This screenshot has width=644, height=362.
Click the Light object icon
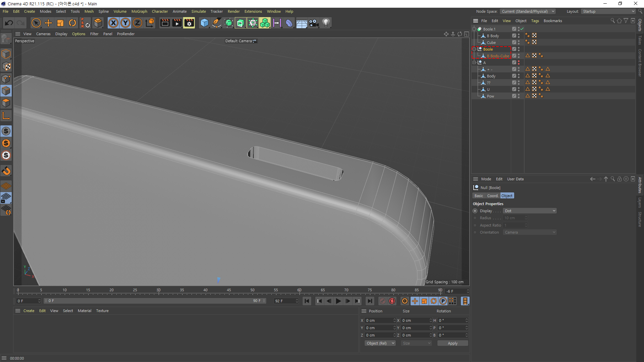(326, 23)
